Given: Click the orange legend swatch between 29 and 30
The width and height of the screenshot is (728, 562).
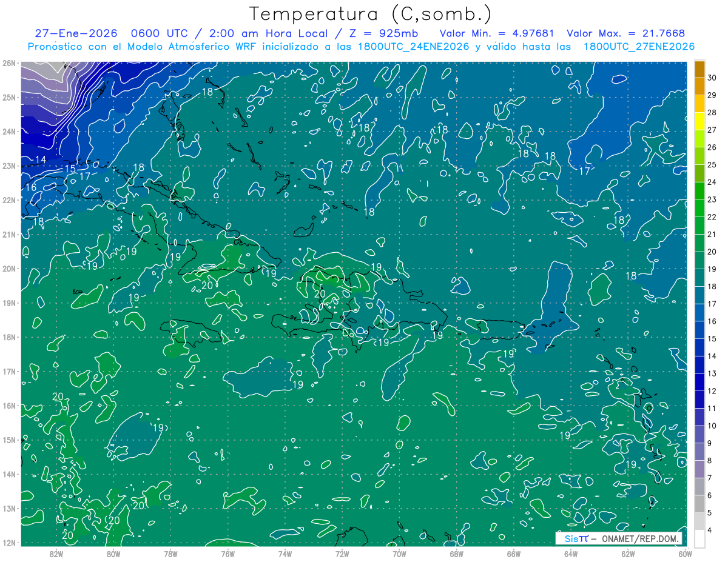Looking at the screenshot, I should pyautogui.click(x=699, y=87).
